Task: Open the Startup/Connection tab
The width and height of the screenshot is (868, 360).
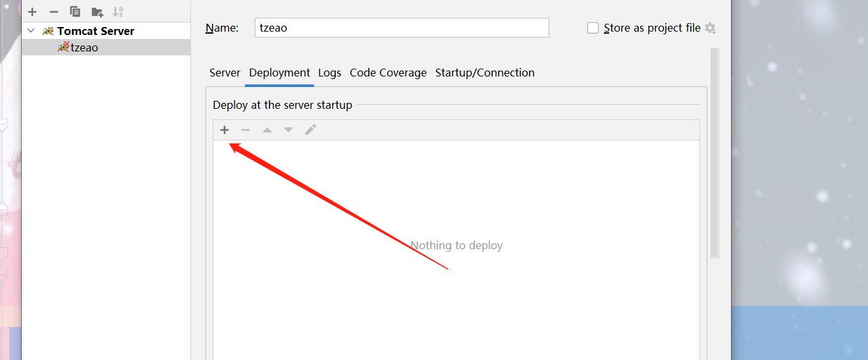Action: 485,73
